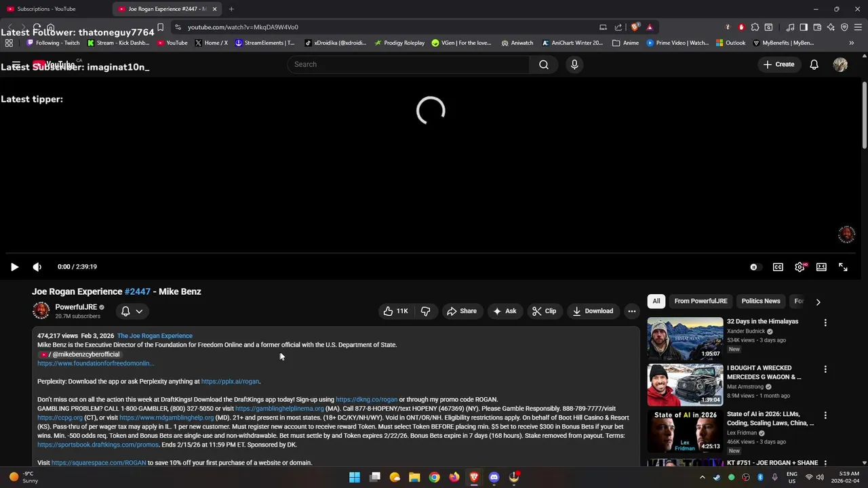868x488 pixels.
Task: Open State of AI in 2026 video title
Action: [x=770, y=418]
